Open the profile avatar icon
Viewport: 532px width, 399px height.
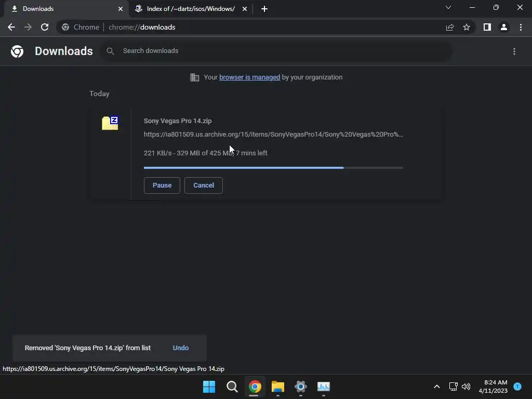pyautogui.click(x=504, y=27)
